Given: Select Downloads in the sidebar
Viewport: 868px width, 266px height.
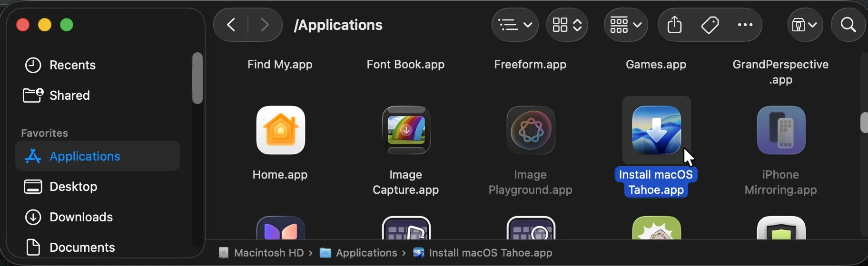Looking at the screenshot, I should [81, 217].
